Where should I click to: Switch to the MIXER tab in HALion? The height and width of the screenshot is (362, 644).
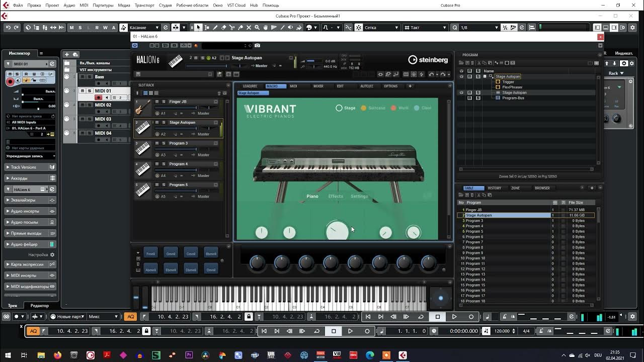coord(318,86)
